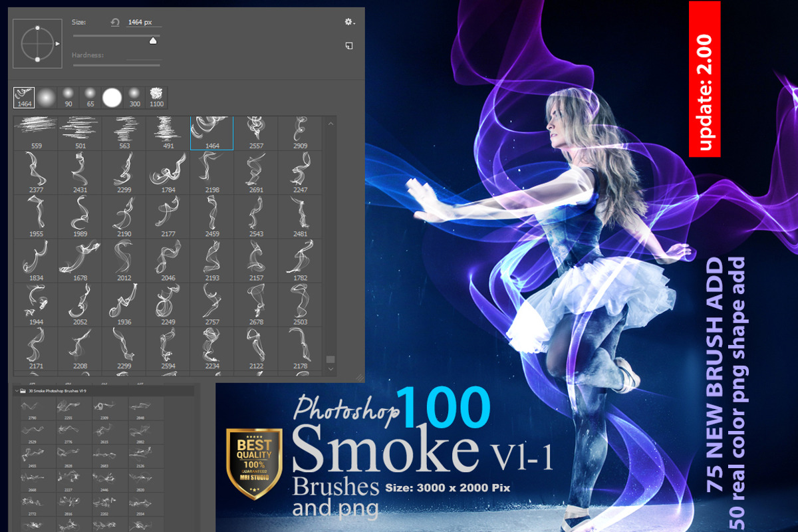Select the highlighted smoke brush 1464 in the grid
Image resolution: width=798 pixels, height=532 pixels.
pyautogui.click(x=212, y=133)
